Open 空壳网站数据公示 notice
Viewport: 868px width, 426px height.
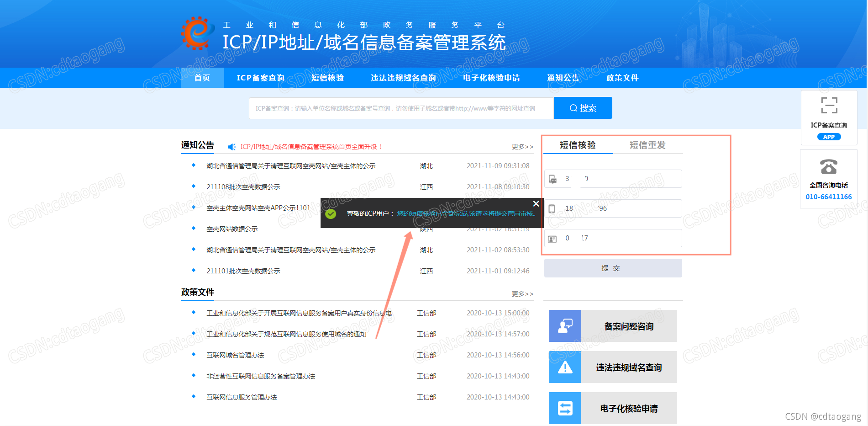pos(232,229)
